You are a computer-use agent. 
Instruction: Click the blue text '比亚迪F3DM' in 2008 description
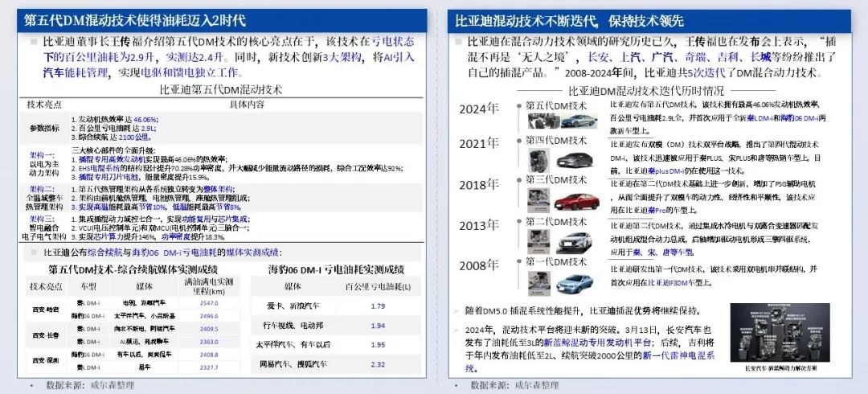pos(669,282)
